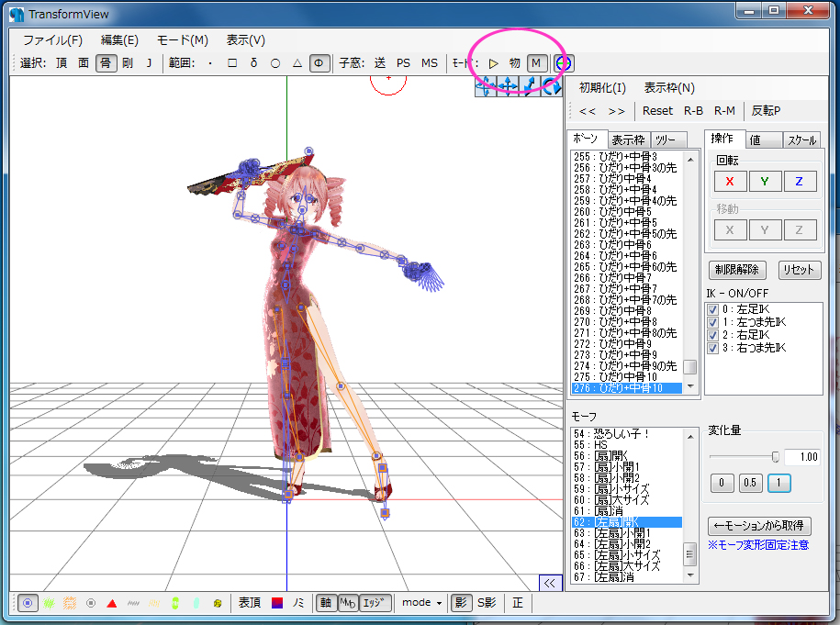Open the ファイル(F) menu

(52, 40)
